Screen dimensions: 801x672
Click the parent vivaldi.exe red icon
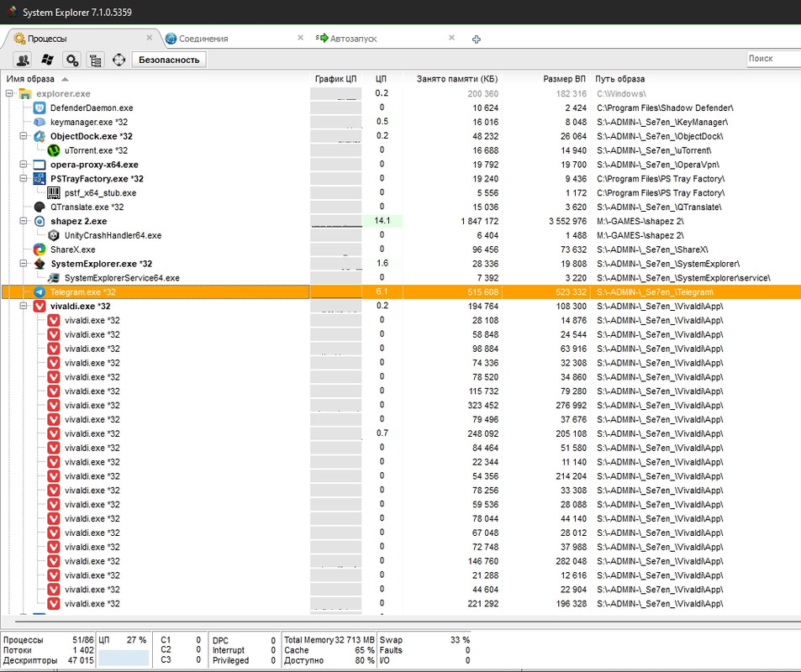click(x=40, y=307)
